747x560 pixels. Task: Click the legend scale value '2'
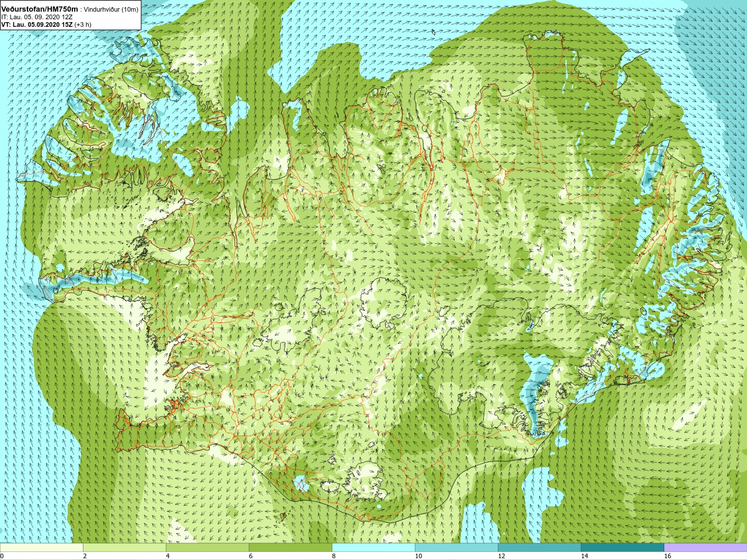85,556
